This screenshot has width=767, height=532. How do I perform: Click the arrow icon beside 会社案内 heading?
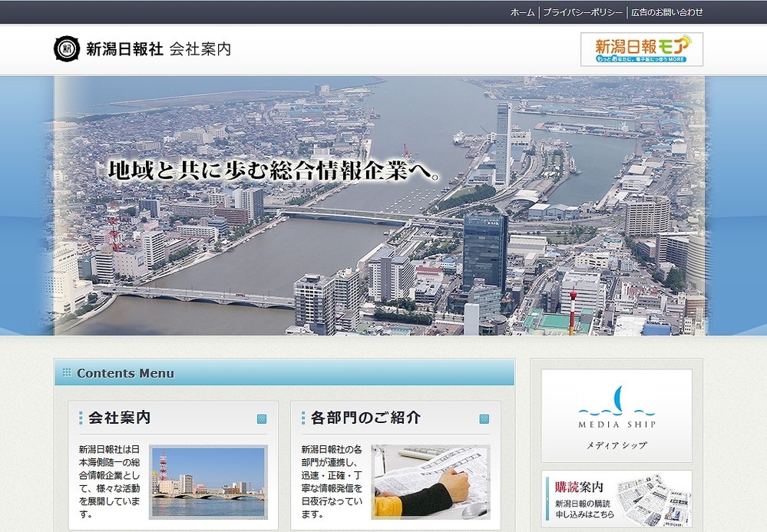tap(262, 419)
